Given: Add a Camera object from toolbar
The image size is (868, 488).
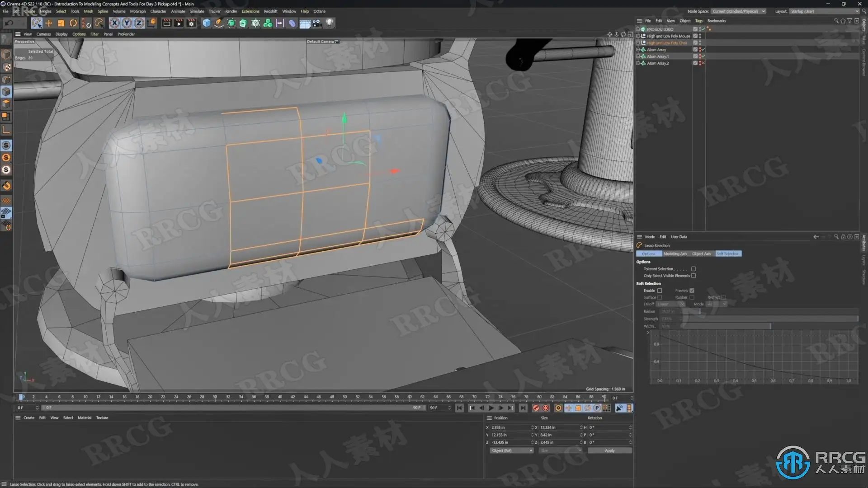Looking at the screenshot, I should pyautogui.click(x=317, y=23).
